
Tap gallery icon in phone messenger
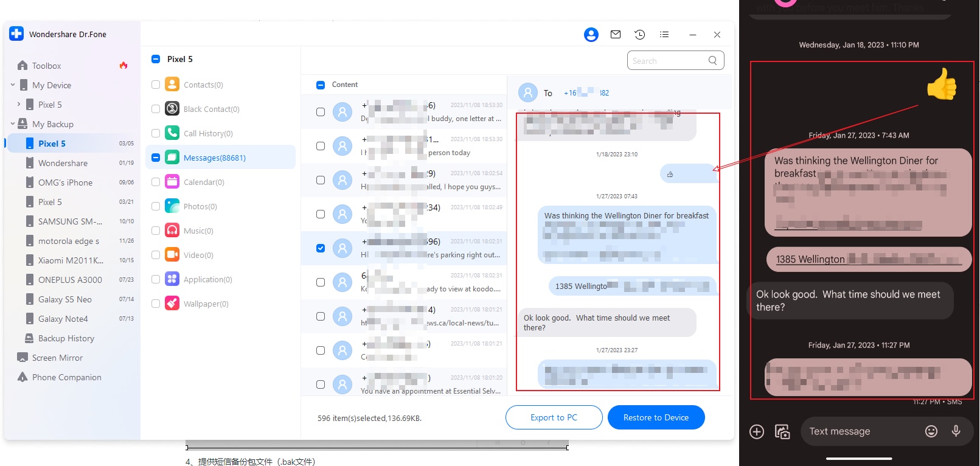click(x=782, y=432)
